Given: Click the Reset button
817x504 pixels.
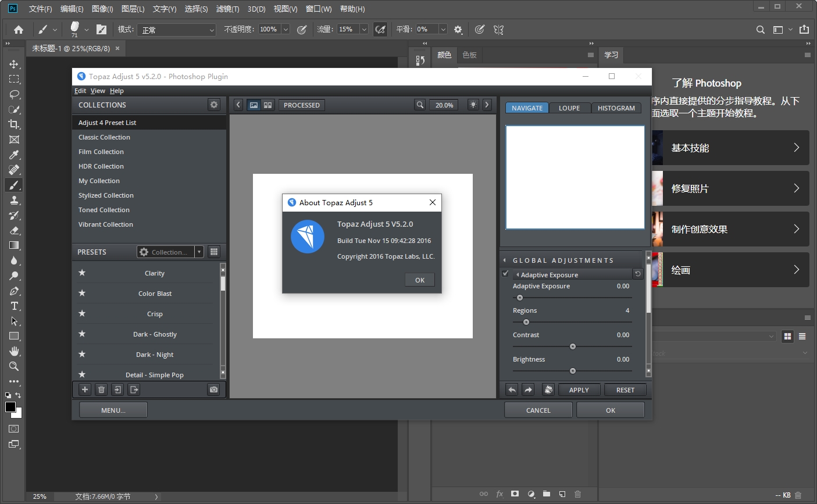Looking at the screenshot, I should click(x=625, y=390).
